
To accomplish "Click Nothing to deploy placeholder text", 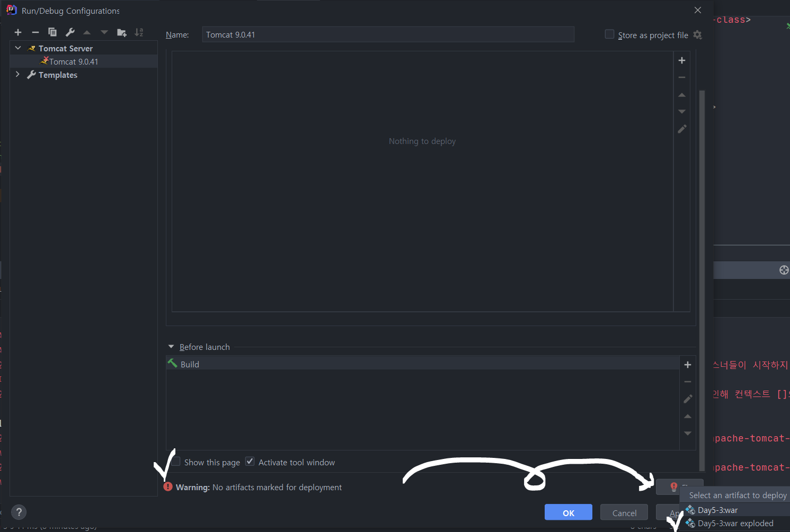I will tap(422, 141).
